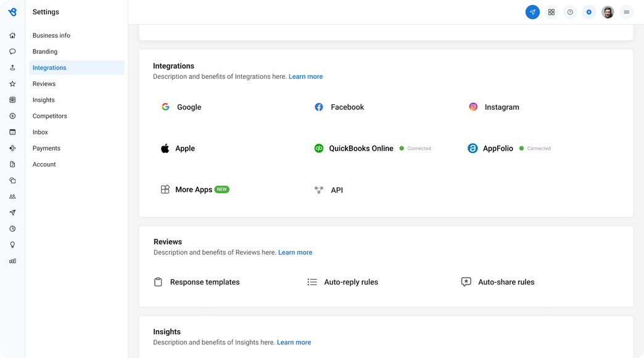Click the Auto-reply rules list icon
Viewport: 644px width, 358px height.
click(x=312, y=282)
